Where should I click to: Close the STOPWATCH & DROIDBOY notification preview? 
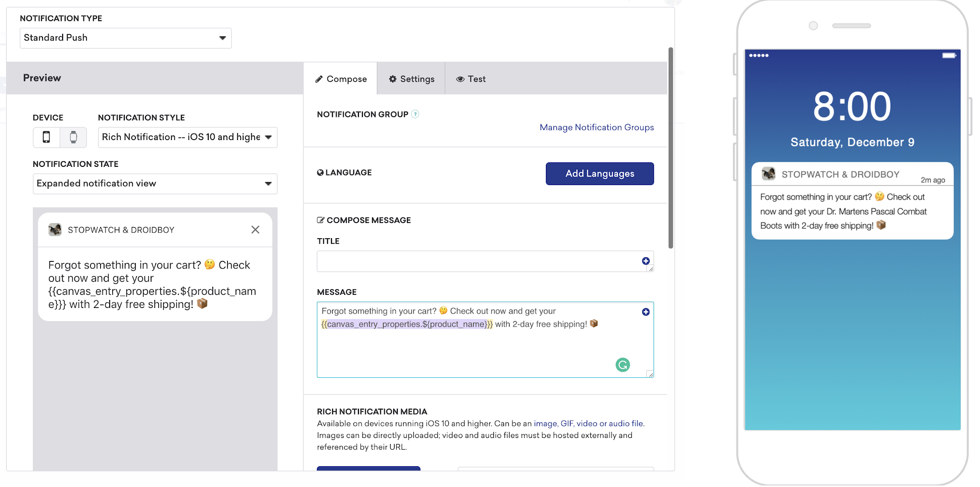255,230
